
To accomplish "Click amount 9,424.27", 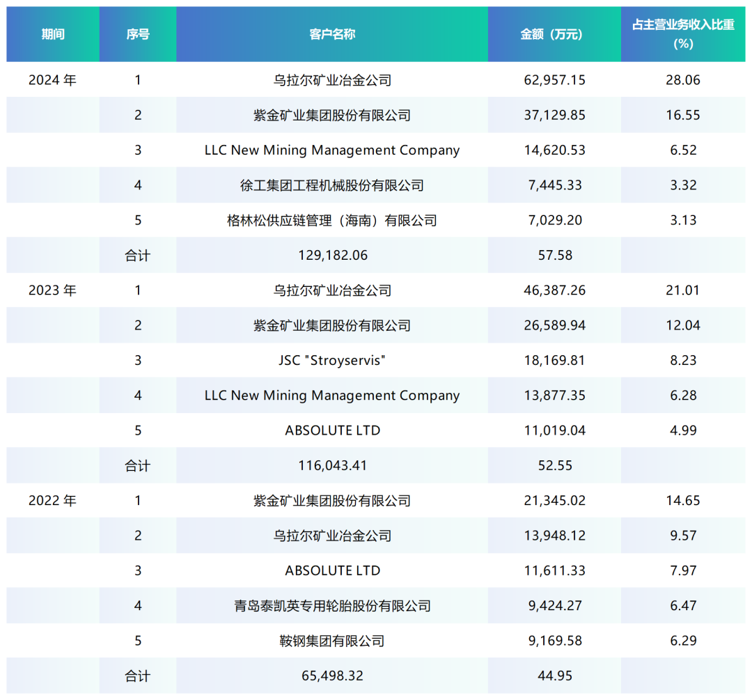I will pyautogui.click(x=554, y=605).
